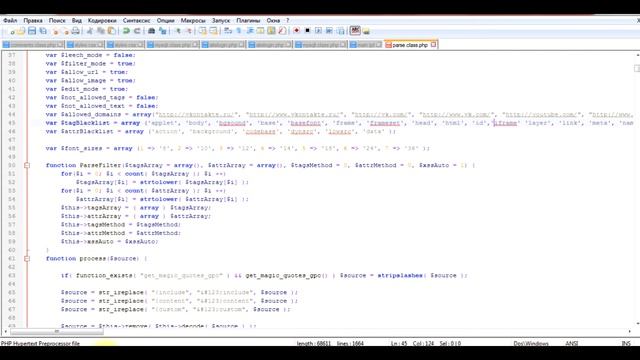Screen dimensions: 640x360
Task: Click the Dos\Windows line-ending status entry
Action: 531,344
